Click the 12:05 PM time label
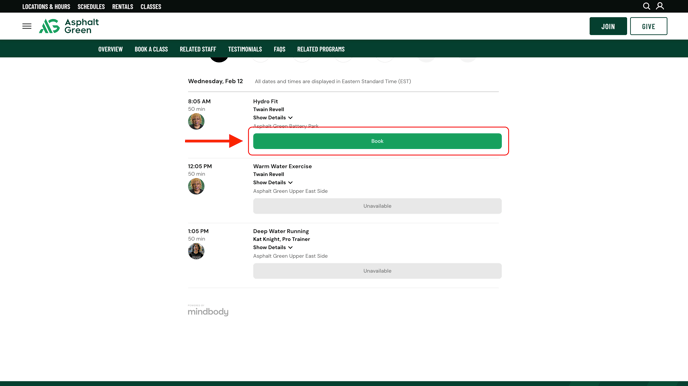The height and width of the screenshot is (386, 688). [200, 166]
